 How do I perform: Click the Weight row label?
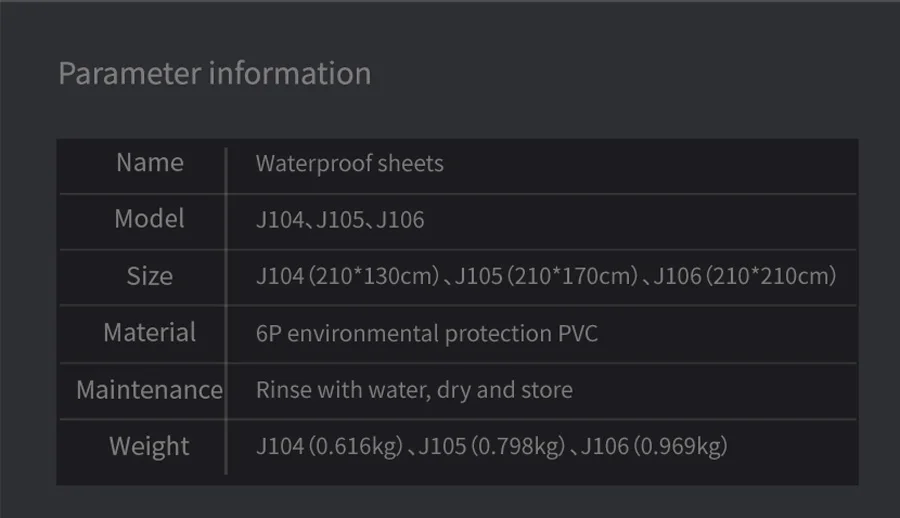click(x=149, y=446)
